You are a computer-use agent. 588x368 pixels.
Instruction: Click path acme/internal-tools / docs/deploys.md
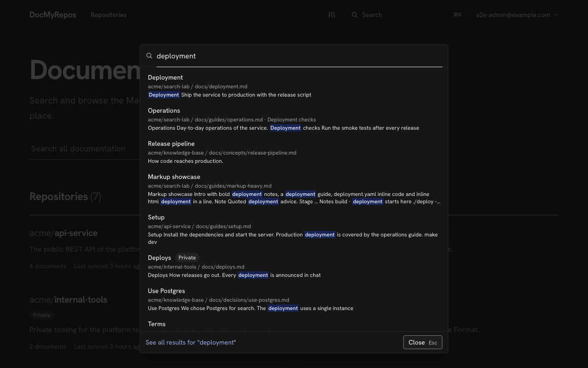[x=196, y=267]
